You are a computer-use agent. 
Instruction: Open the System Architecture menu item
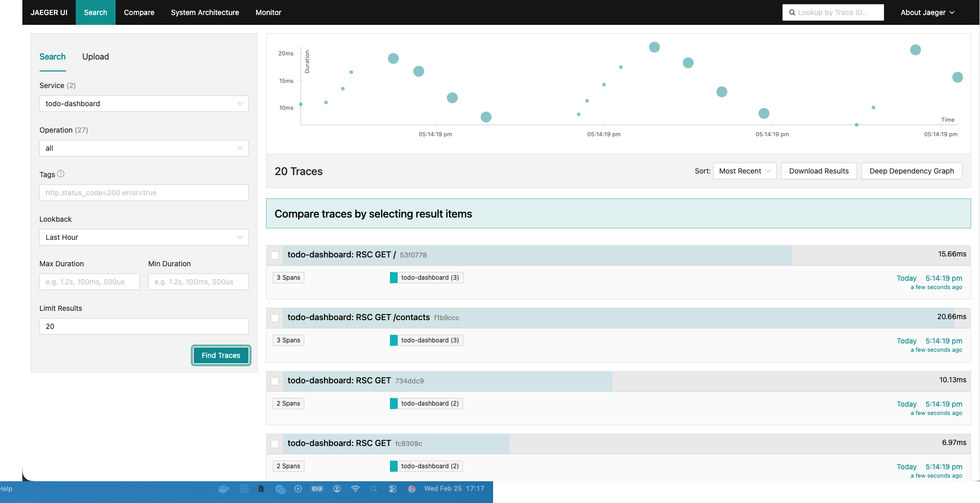[205, 12]
